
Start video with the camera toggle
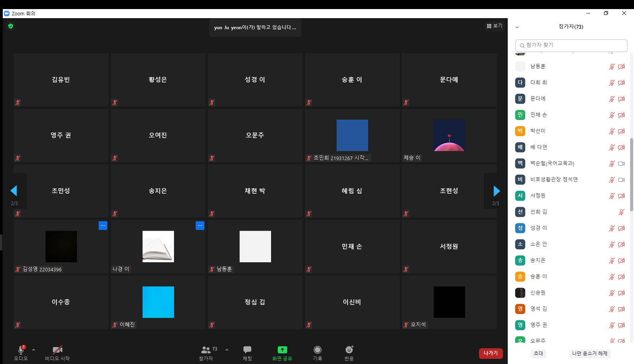pos(57,350)
